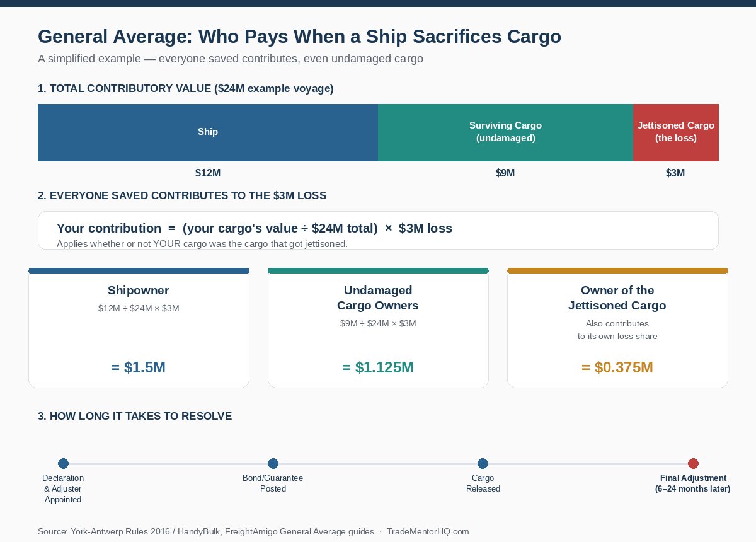Click the $3M value under Jettisoned Cargo

pyautogui.click(x=675, y=173)
